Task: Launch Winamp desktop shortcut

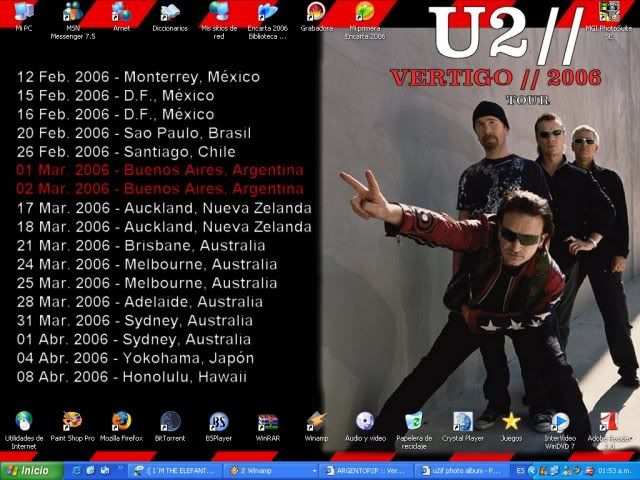Action: (316, 422)
